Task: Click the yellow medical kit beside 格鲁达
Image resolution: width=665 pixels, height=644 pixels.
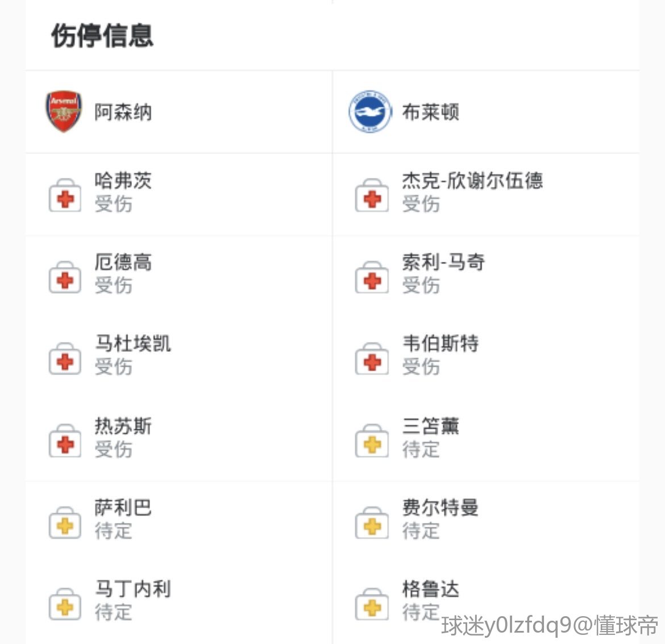Action: pyautogui.click(x=372, y=604)
